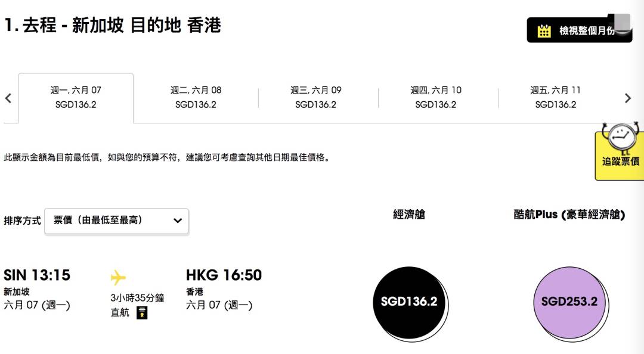Click the yellow calendar icon
The width and height of the screenshot is (644, 354).
click(544, 31)
